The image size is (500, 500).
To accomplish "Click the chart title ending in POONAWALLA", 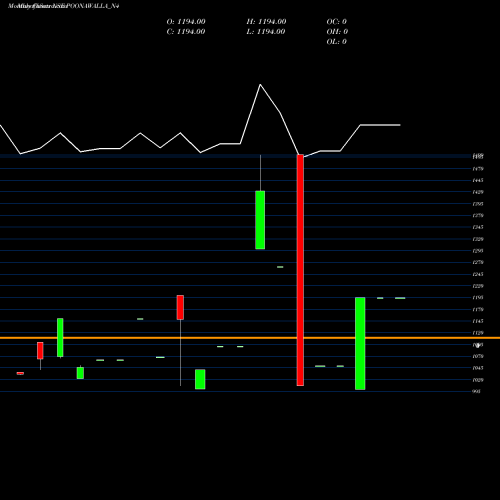I will 64,6.
